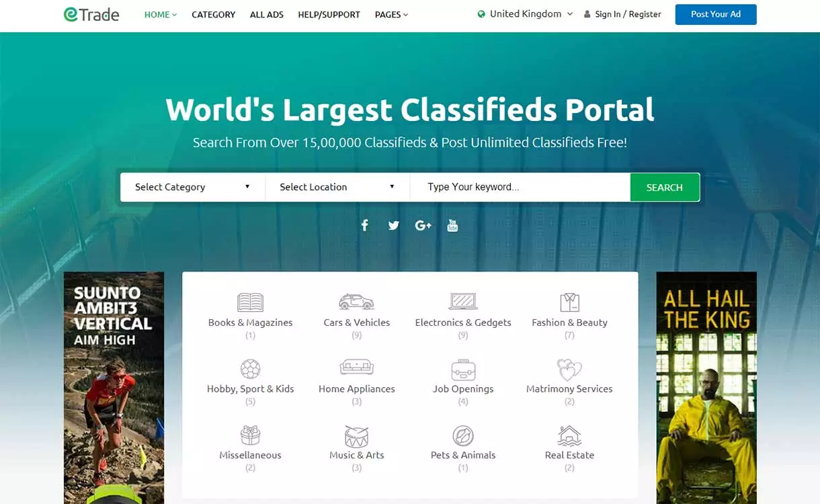Click the Home Appliances sofa icon
Viewport: 820px width, 504px height.
pyautogui.click(x=356, y=368)
